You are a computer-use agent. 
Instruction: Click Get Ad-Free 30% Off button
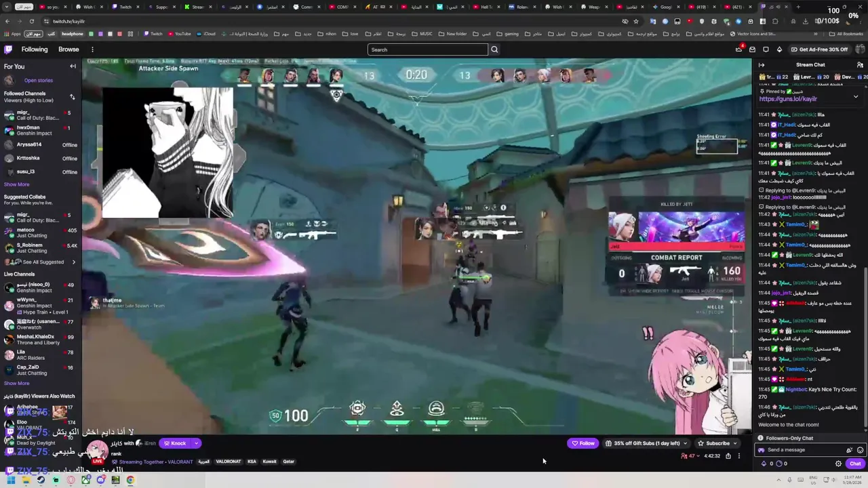point(818,49)
